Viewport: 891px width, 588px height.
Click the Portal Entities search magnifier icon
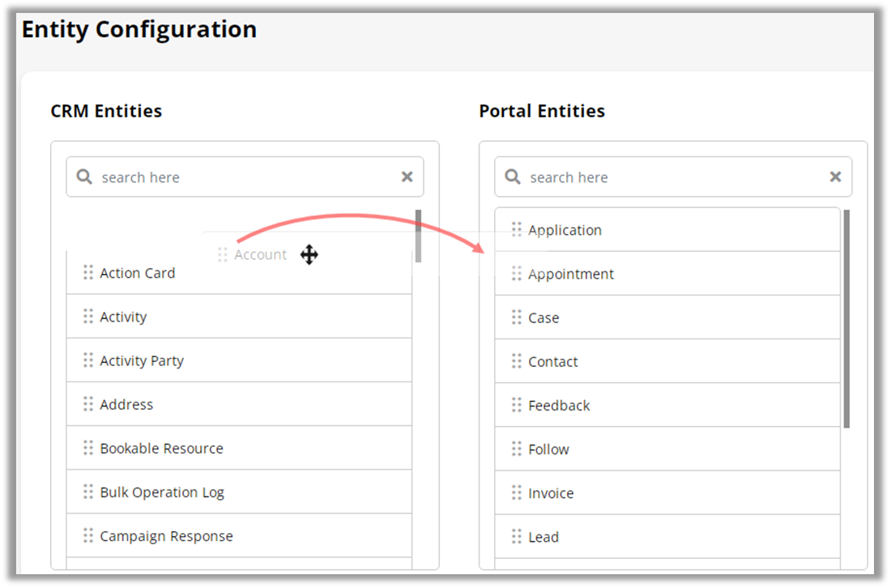pos(513,177)
